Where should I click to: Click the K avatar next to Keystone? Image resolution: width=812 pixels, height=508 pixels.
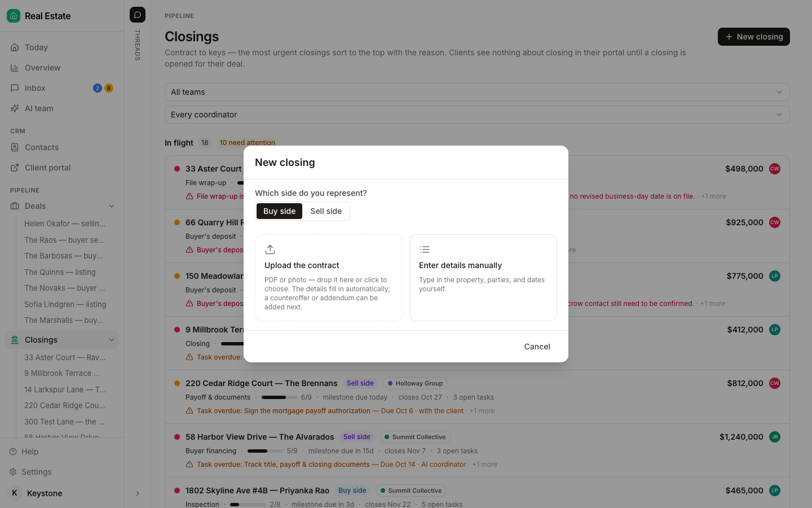click(15, 493)
